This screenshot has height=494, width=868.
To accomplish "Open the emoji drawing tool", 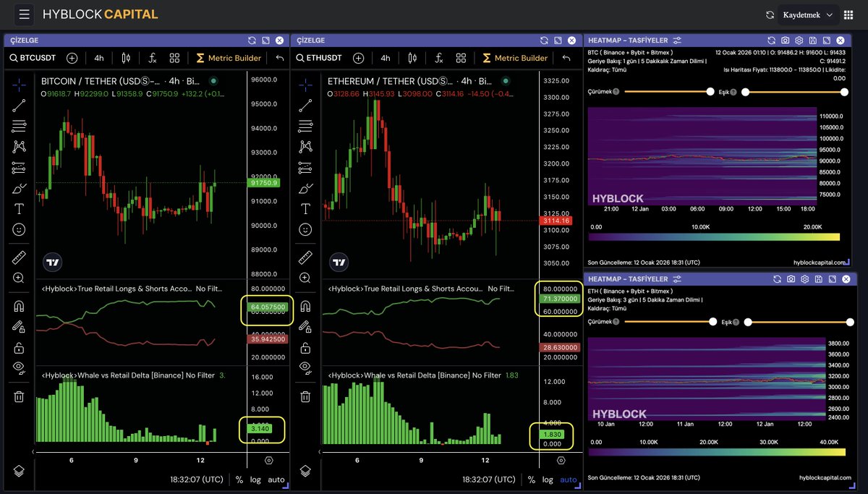I will [19, 229].
